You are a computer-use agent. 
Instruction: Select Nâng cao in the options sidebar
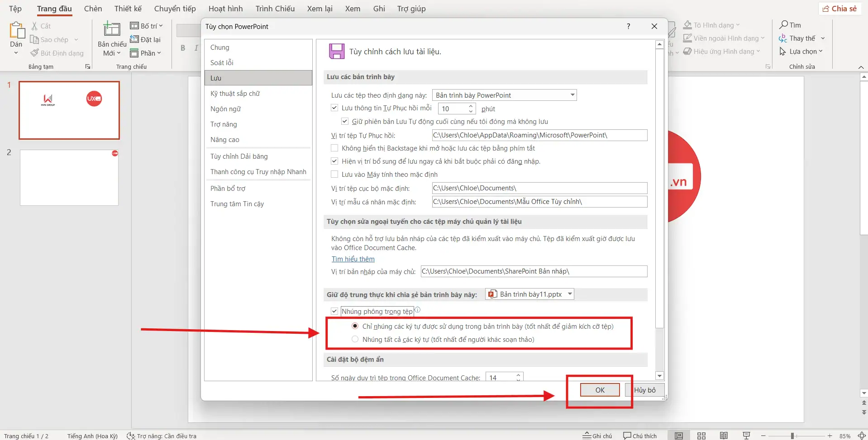[x=225, y=140]
